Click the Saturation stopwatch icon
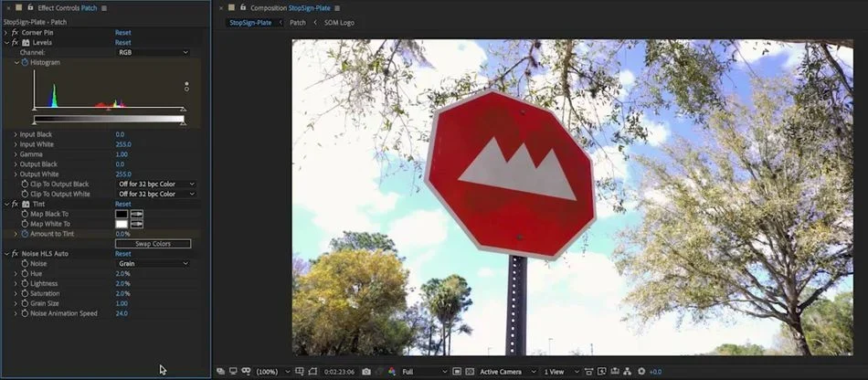This screenshot has width=868, height=380. (x=25, y=294)
